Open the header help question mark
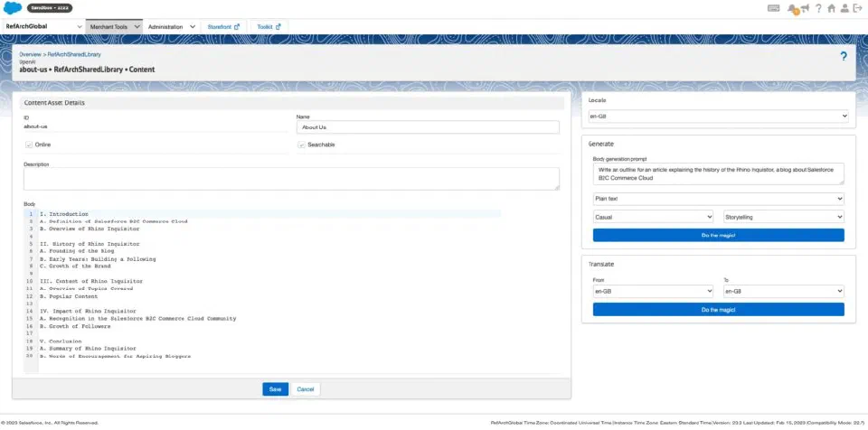This screenshot has height=430, width=868. 819,8
